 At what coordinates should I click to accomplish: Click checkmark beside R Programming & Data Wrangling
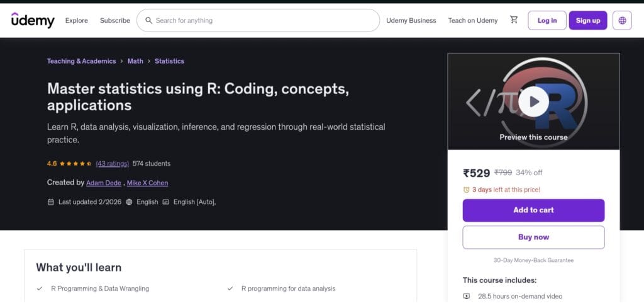(40, 288)
